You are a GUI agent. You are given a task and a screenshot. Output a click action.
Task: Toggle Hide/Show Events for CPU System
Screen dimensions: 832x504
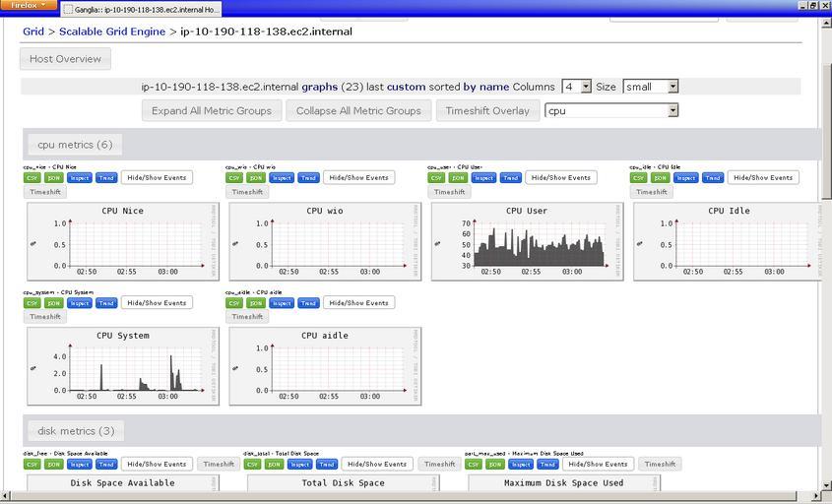(x=157, y=303)
